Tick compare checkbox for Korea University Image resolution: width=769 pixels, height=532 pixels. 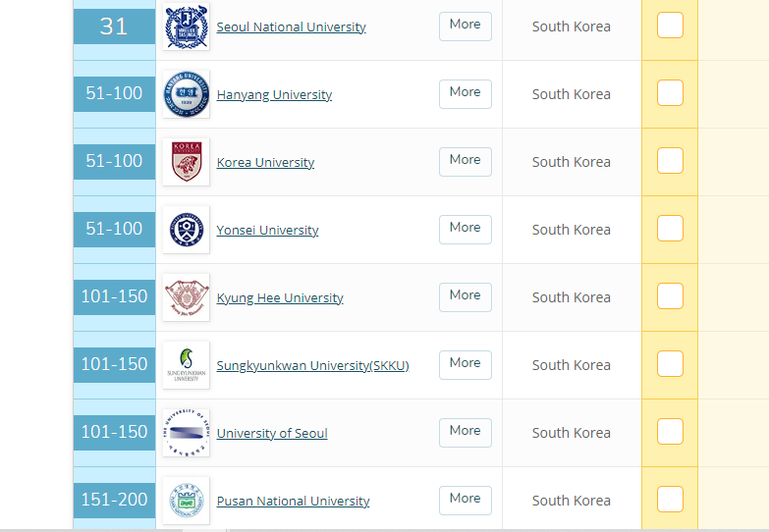point(670,160)
